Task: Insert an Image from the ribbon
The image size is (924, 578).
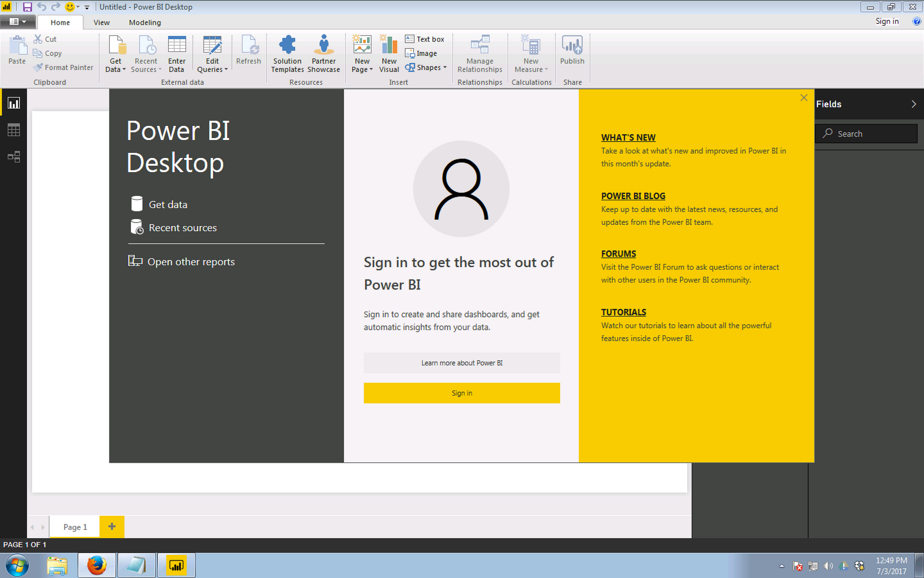Action: (421, 53)
